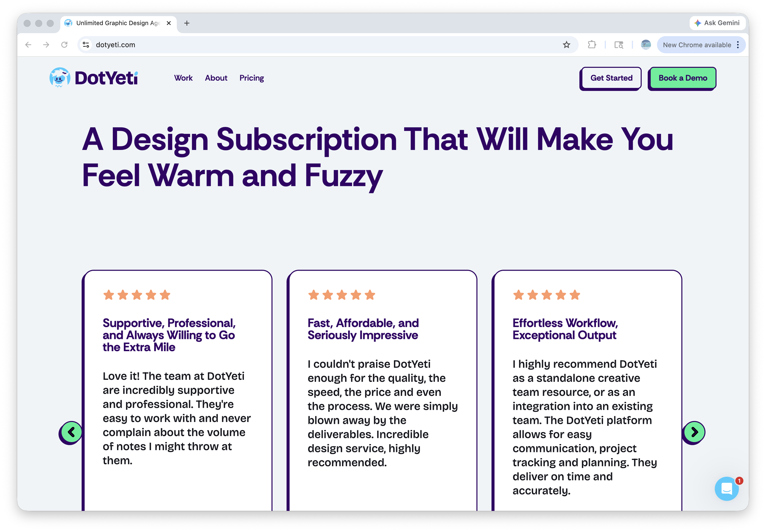View site information icon in address bar
The width and height of the screenshot is (766, 532).
tap(86, 45)
